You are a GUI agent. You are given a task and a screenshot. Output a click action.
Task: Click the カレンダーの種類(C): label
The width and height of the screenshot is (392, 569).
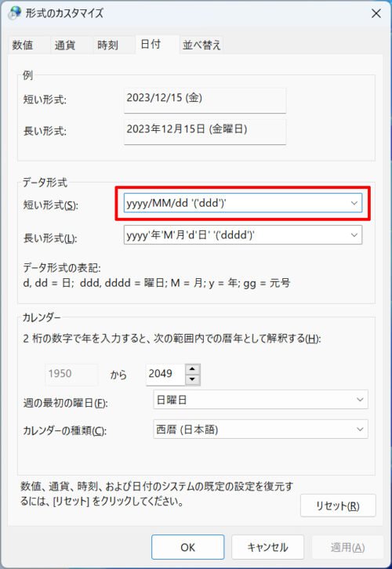[x=64, y=431]
